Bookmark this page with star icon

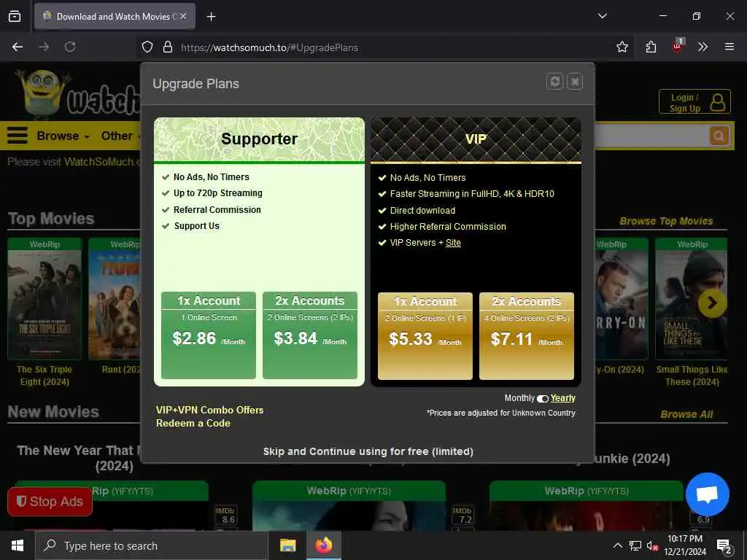[x=622, y=47]
